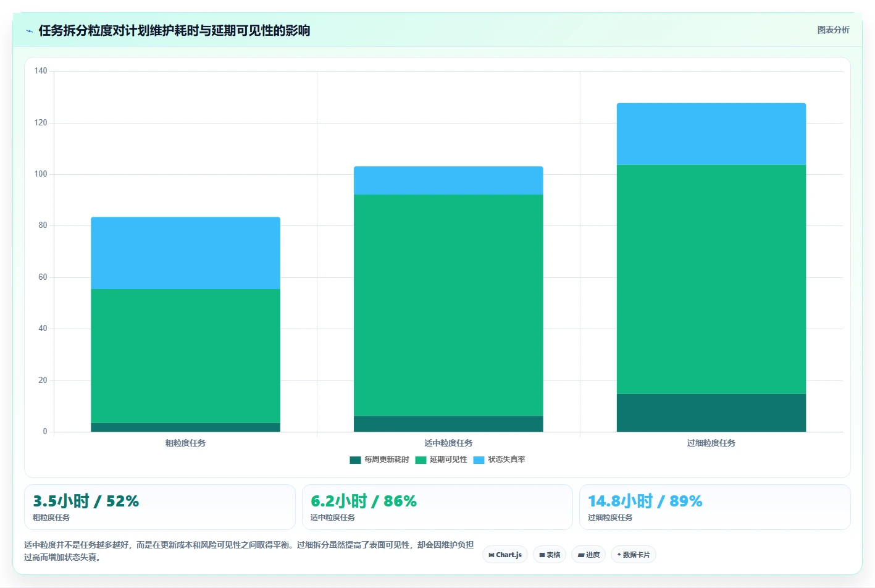Open the 6.2小时 / 86% data card
Image resolution: width=875 pixels, height=588 pixels.
click(437, 507)
